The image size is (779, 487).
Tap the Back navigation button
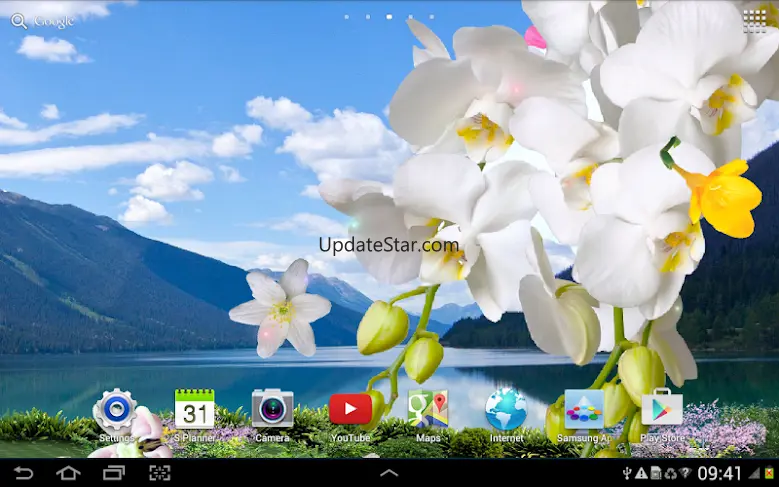pyautogui.click(x=23, y=473)
